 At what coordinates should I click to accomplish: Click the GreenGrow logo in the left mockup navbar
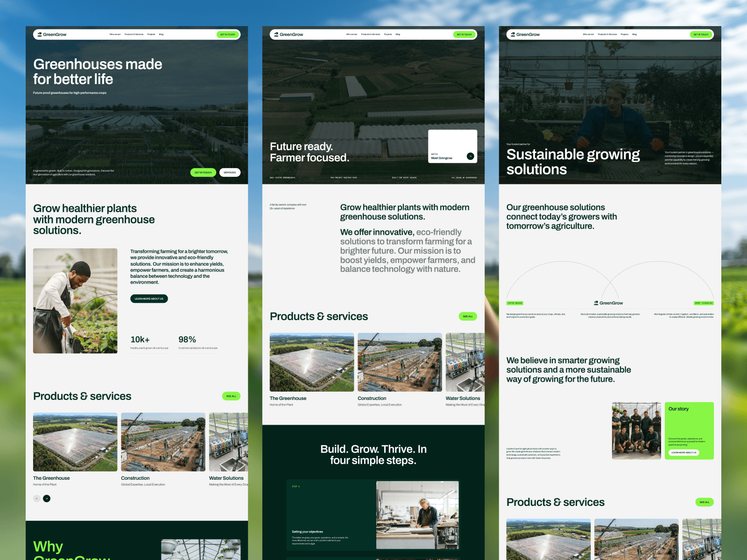coord(52,35)
